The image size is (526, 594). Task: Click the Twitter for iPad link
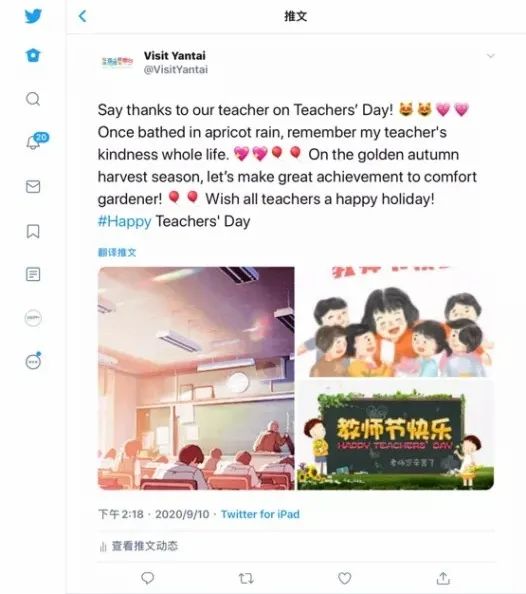tap(260, 514)
